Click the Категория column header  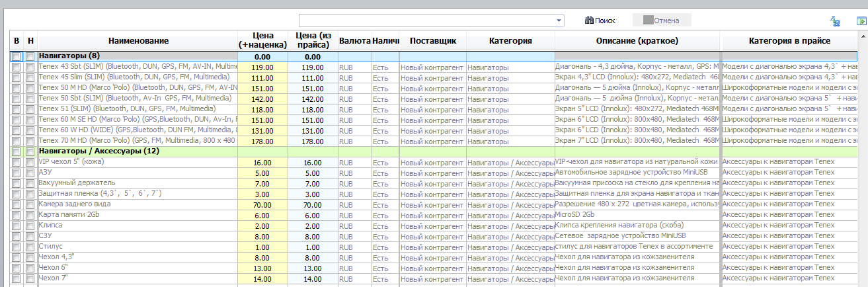[x=510, y=41]
